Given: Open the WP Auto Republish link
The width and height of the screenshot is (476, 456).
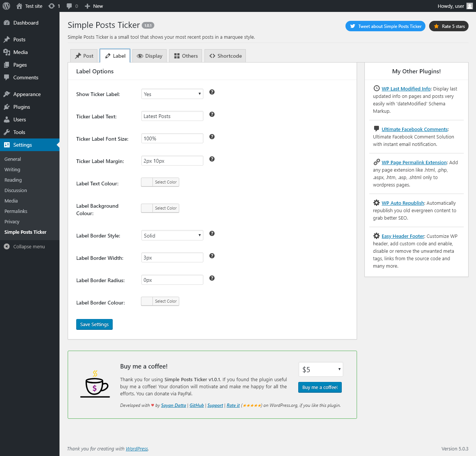Looking at the screenshot, I should (403, 203).
